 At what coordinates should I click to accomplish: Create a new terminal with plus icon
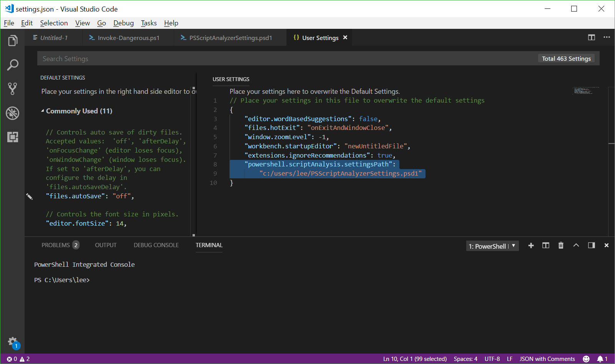(x=531, y=245)
